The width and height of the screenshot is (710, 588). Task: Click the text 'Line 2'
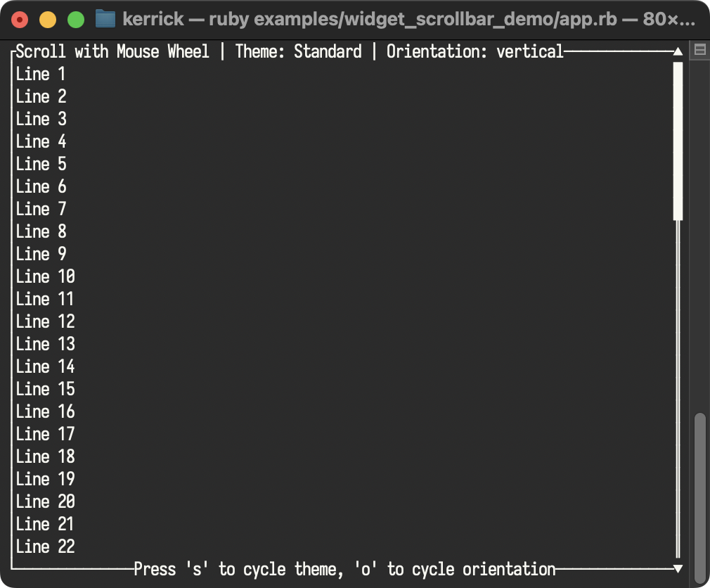tap(41, 96)
